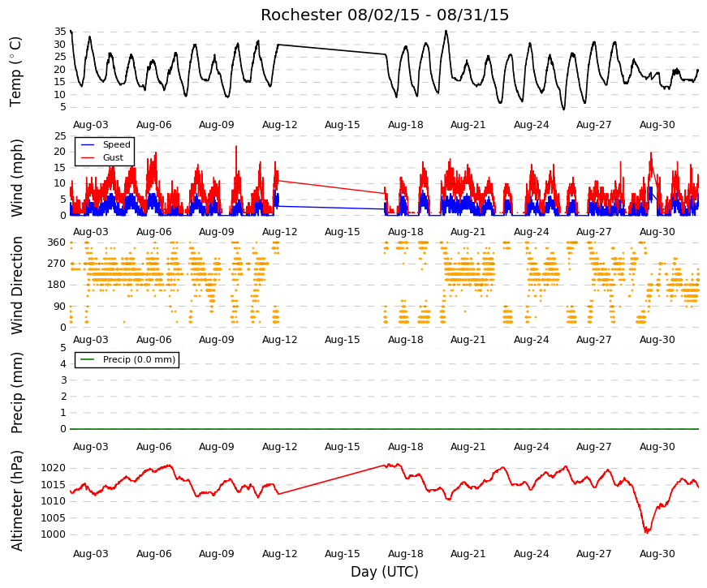
Task: Click the Altimeter (hPa) axis label
Action: 15,500
